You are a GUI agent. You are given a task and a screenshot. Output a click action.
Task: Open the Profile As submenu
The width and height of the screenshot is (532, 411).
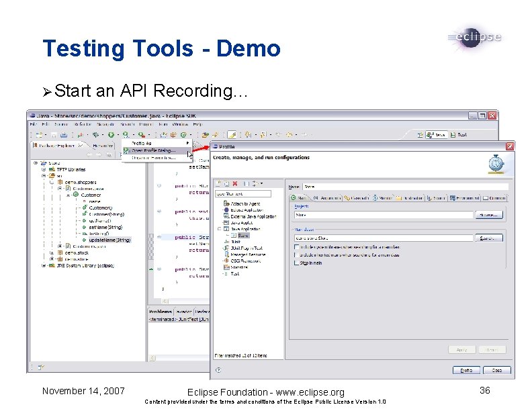pos(157,143)
